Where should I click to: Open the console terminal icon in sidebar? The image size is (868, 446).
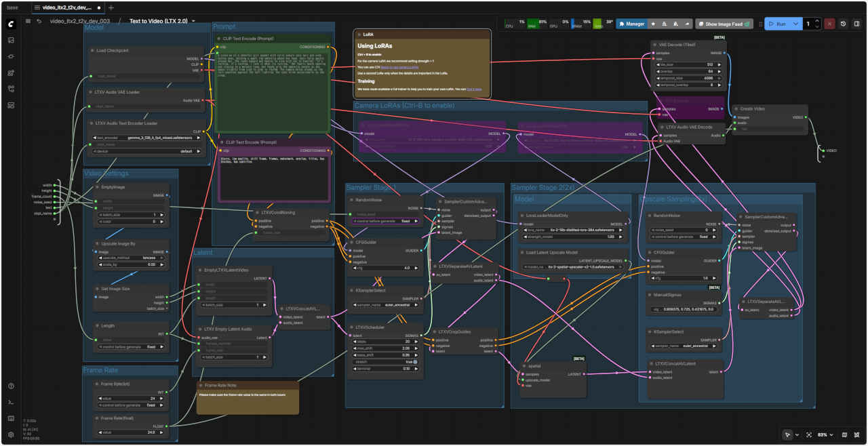11,402
